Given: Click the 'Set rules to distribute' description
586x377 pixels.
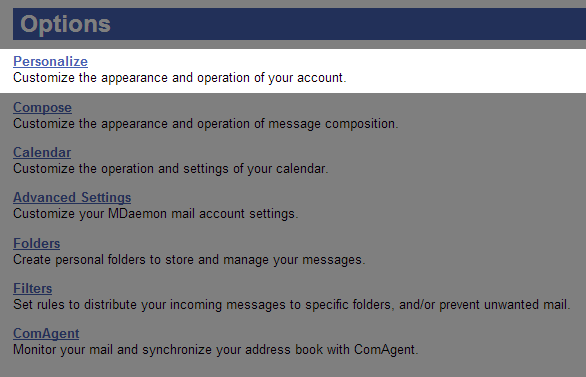Looking at the screenshot, I should pyautogui.click(x=292, y=305).
